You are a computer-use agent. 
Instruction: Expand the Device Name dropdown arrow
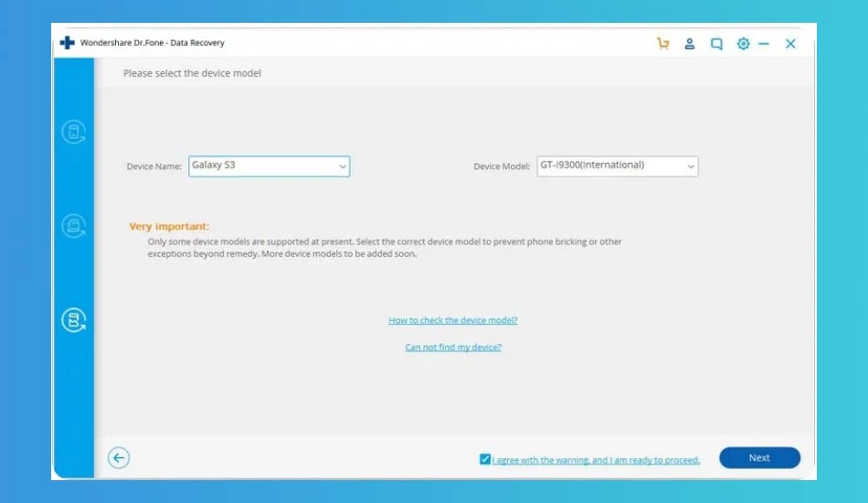coord(342,166)
